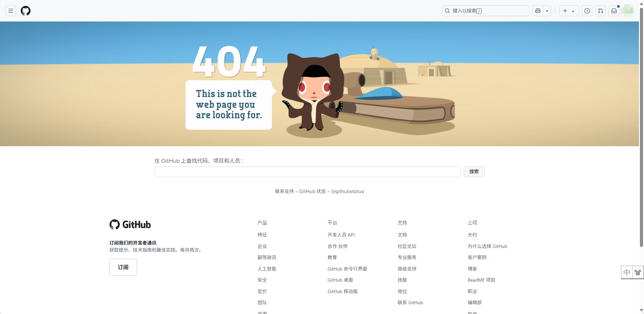Follow the @githubstatus link

click(x=347, y=191)
